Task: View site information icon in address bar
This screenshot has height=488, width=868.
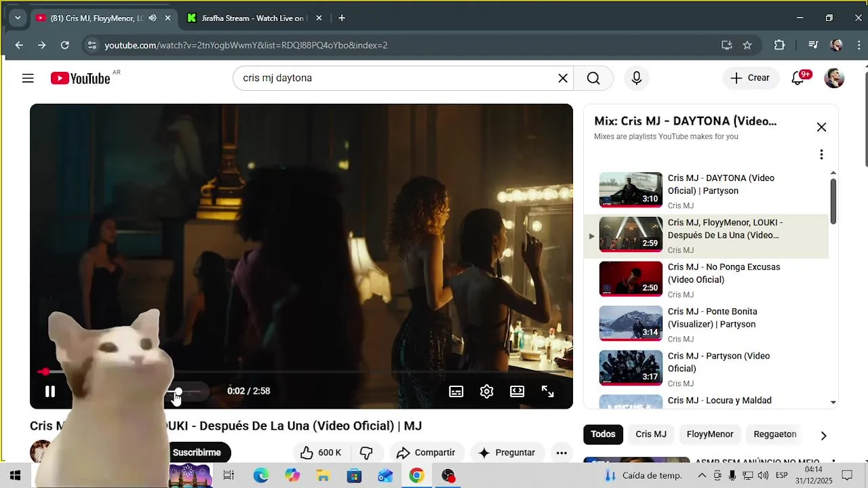Action: point(92,45)
